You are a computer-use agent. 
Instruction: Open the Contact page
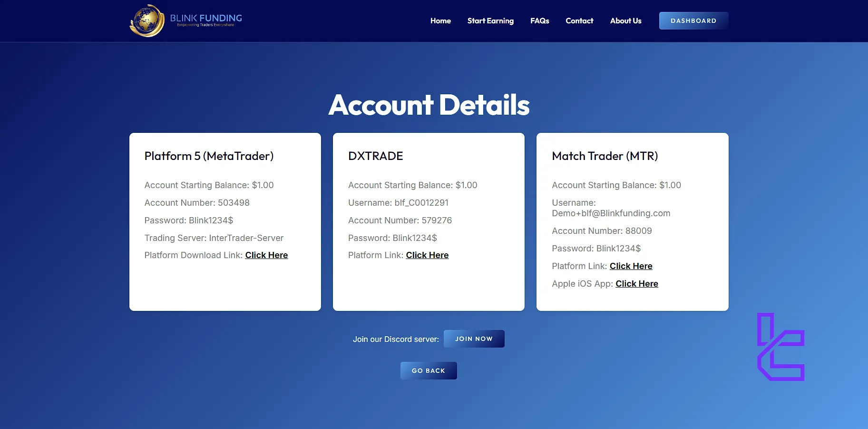[x=579, y=20]
